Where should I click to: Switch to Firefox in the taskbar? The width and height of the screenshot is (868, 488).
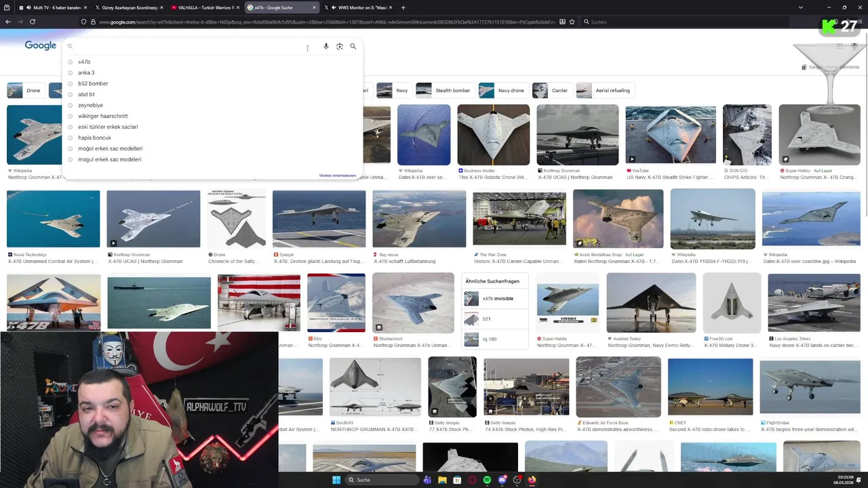(x=532, y=480)
